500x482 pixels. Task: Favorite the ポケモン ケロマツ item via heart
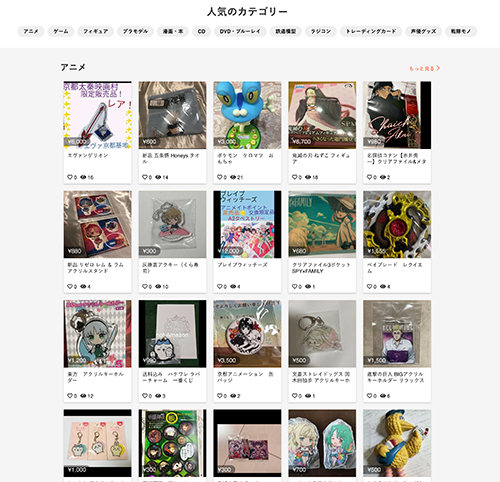click(220, 177)
